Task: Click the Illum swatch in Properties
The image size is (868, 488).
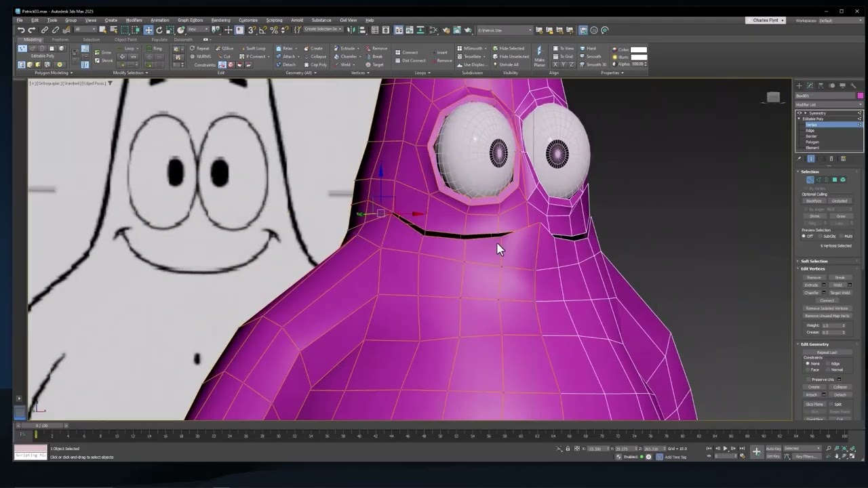Action: (x=639, y=58)
